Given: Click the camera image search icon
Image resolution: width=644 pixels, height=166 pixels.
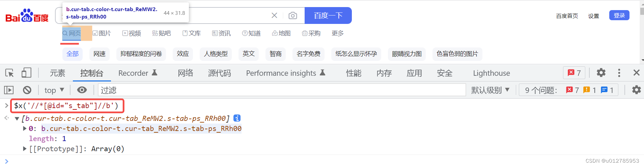Looking at the screenshot, I should pyautogui.click(x=293, y=15).
